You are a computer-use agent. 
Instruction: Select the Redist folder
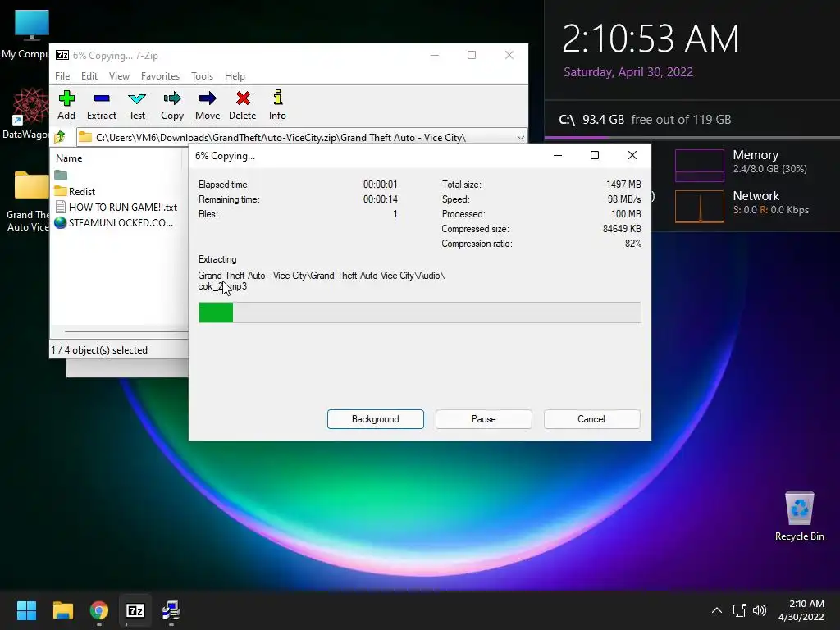(x=75, y=191)
